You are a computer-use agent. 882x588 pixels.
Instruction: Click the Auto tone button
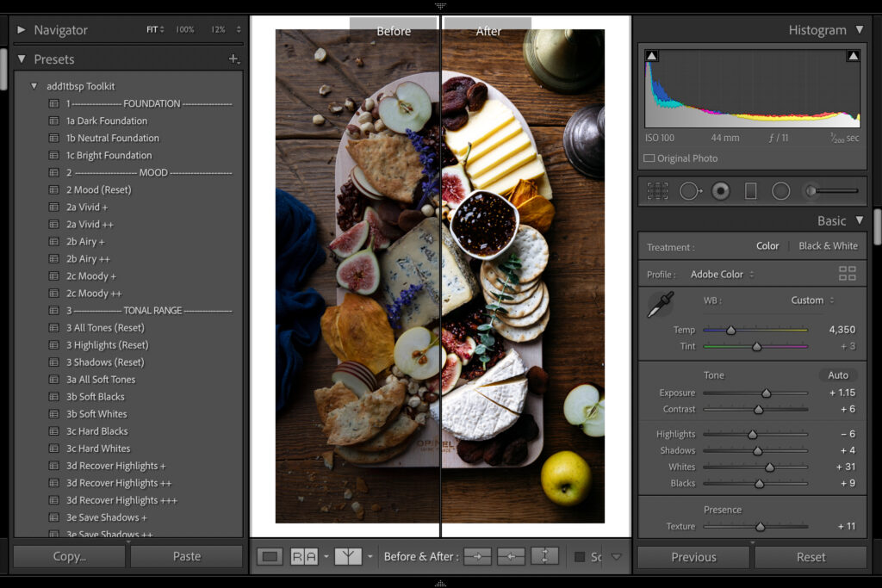click(836, 374)
